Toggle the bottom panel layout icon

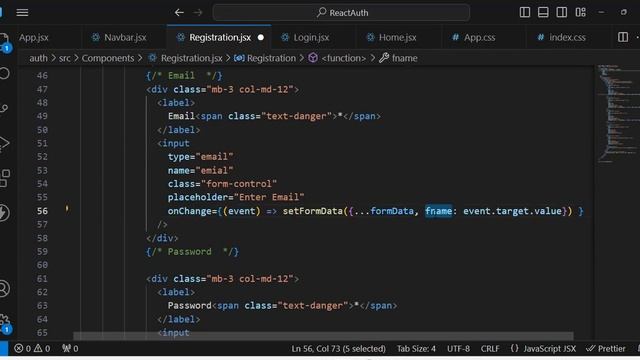[543, 12]
